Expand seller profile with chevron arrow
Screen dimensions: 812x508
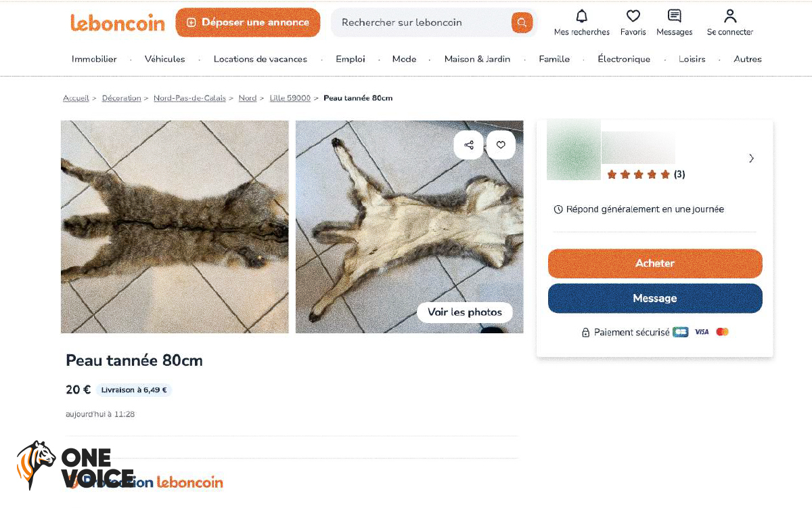(751, 158)
